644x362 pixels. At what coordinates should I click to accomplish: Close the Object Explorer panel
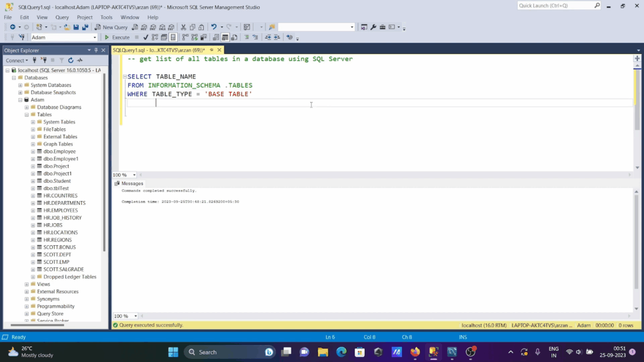point(104,50)
